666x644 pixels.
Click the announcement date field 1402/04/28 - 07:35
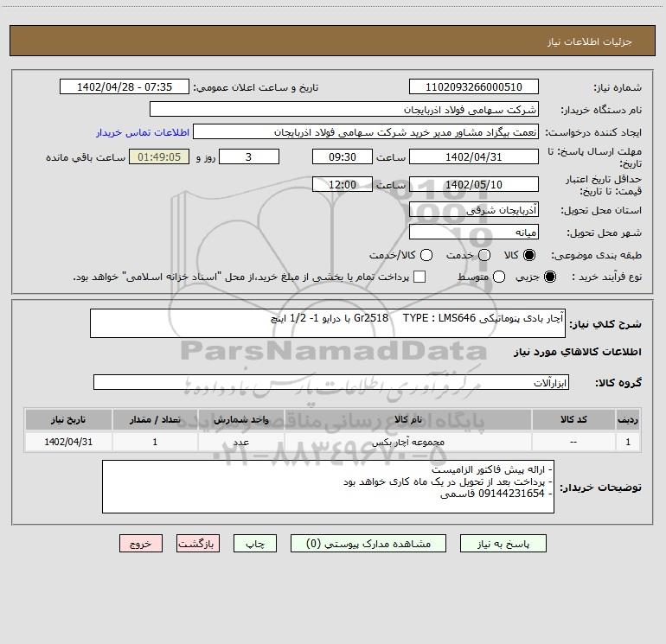125,87
